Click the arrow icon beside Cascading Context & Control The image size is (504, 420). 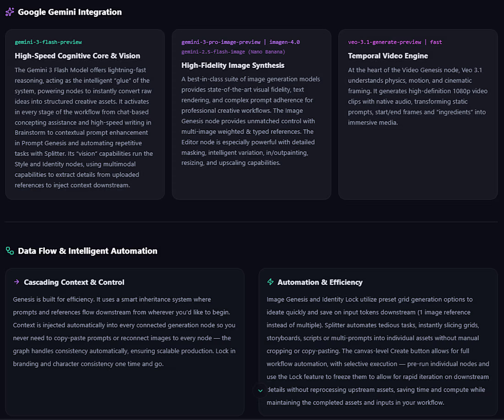click(x=16, y=282)
